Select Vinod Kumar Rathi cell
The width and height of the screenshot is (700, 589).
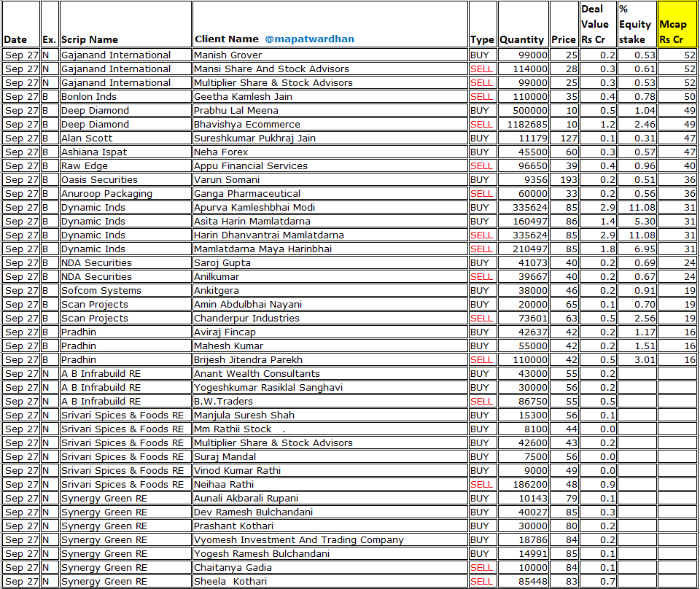point(330,470)
